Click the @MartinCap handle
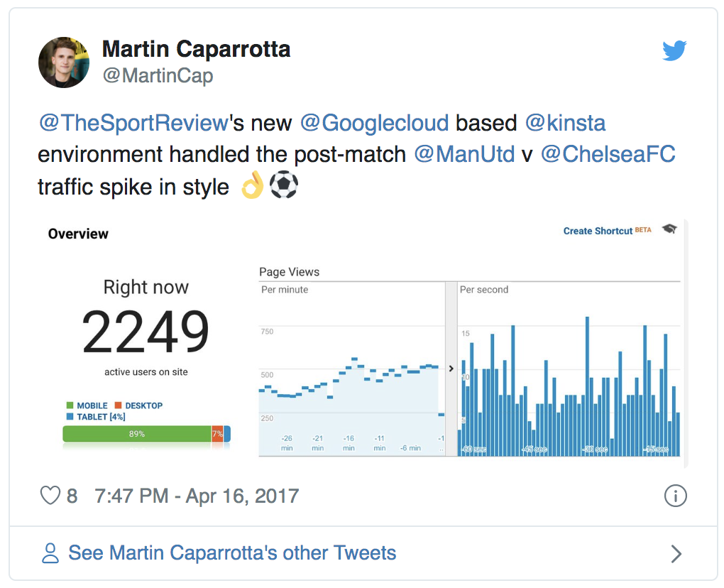Image resolution: width=724 pixels, height=588 pixels. [158, 76]
